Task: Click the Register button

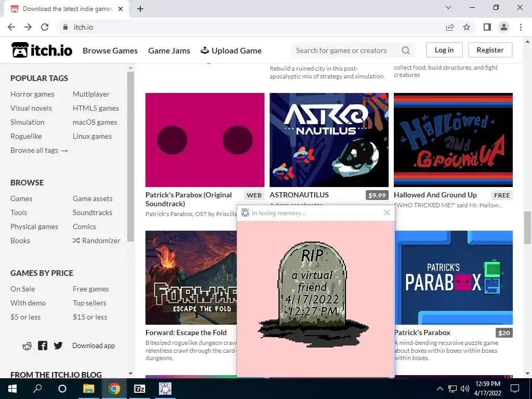Action: click(490, 50)
